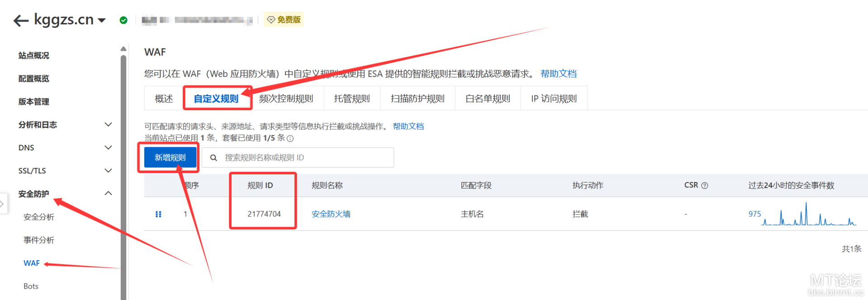Click the drag handle icon on rule row 1
The width and height of the screenshot is (868, 300).
tap(158, 214)
